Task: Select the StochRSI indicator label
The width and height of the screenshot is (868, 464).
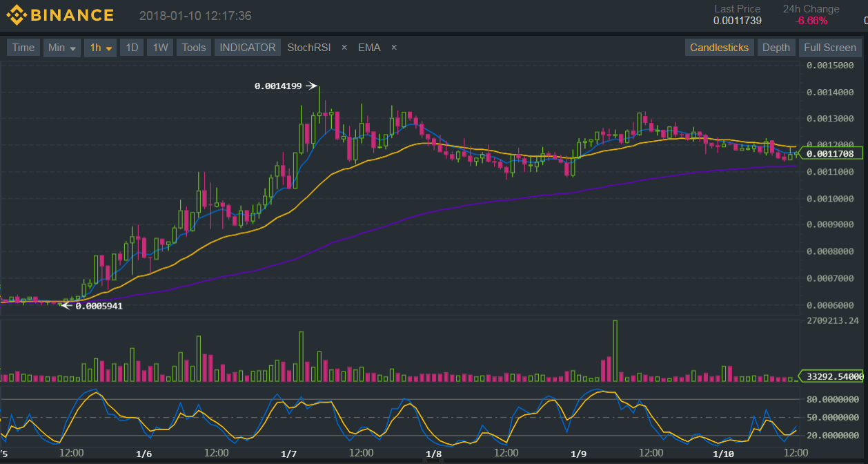Action: click(309, 48)
